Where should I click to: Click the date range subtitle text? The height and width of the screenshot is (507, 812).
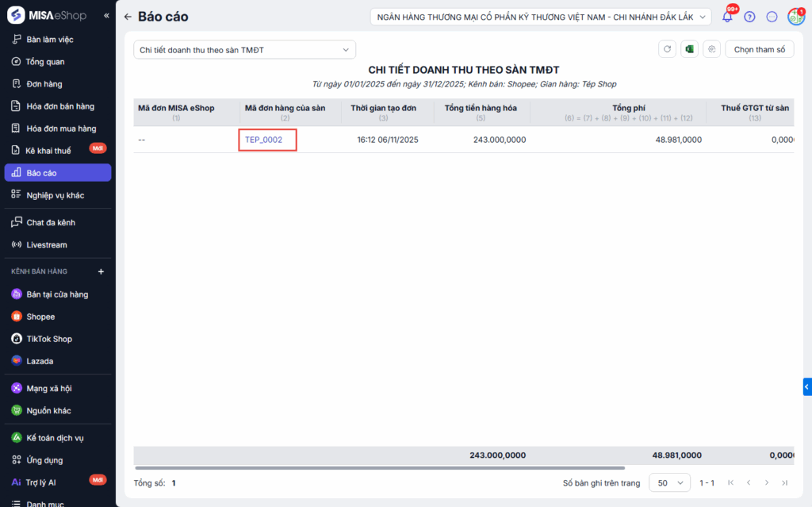click(463, 84)
